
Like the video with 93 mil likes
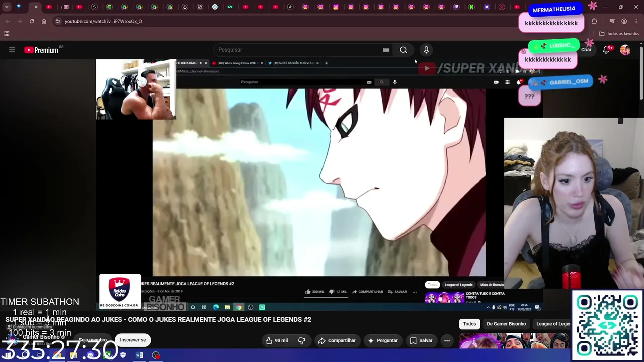(x=277, y=340)
